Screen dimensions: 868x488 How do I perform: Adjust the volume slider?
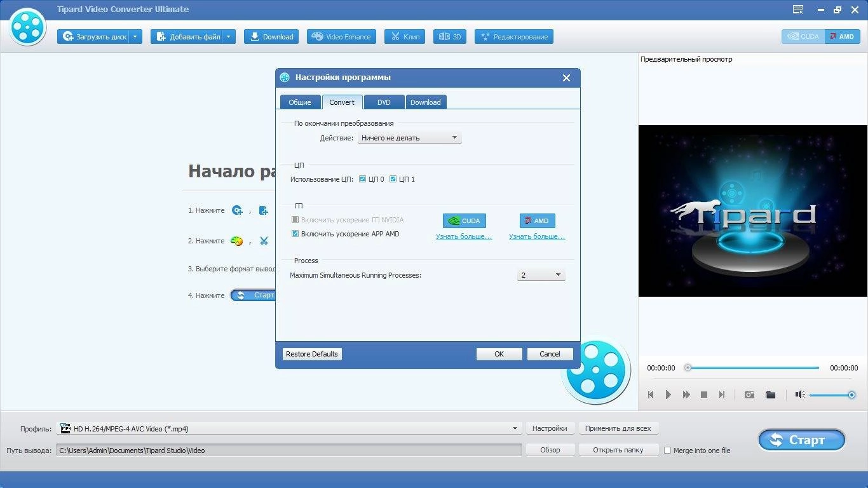(832, 395)
